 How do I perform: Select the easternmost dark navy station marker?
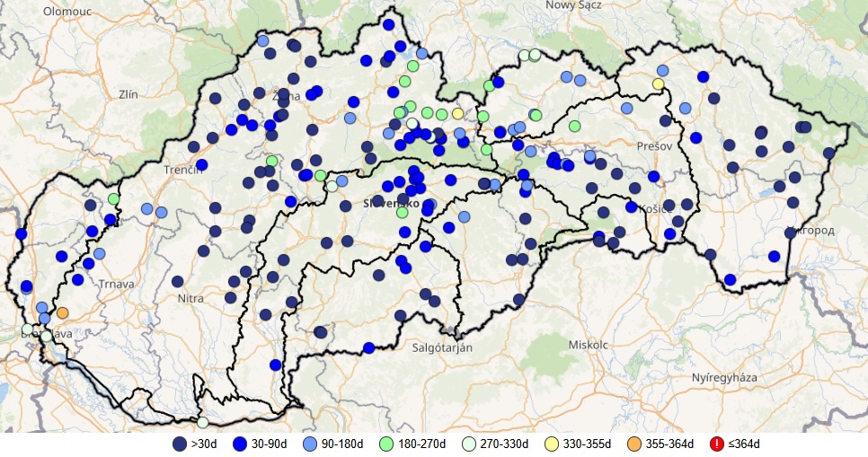828,154
